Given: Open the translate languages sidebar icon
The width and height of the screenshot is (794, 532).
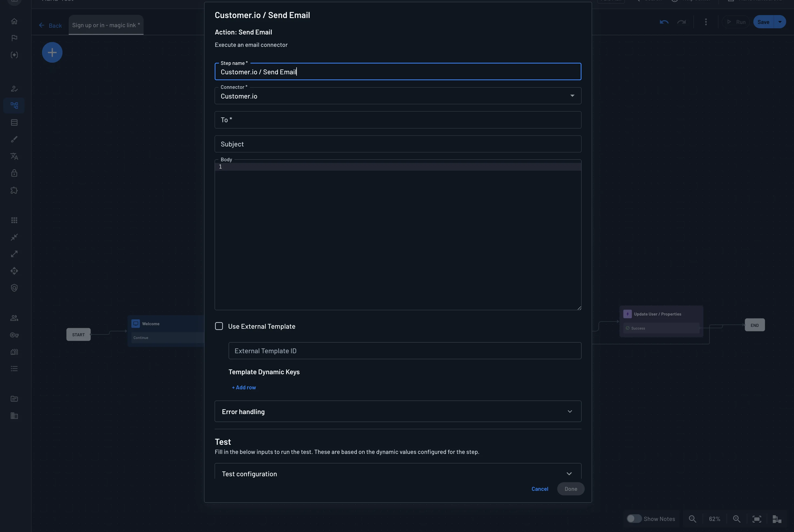Looking at the screenshot, I should (14, 156).
